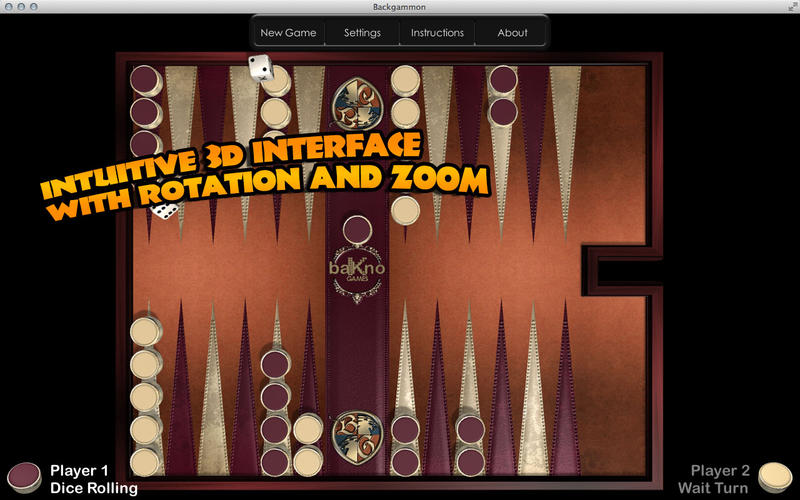Click the "Player 2" label

tap(720, 470)
